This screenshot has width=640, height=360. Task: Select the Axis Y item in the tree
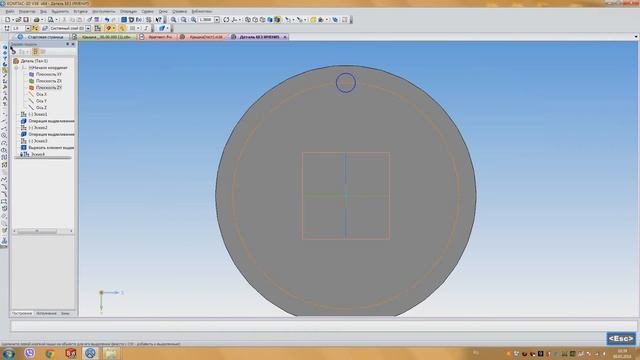pos(38,101)
